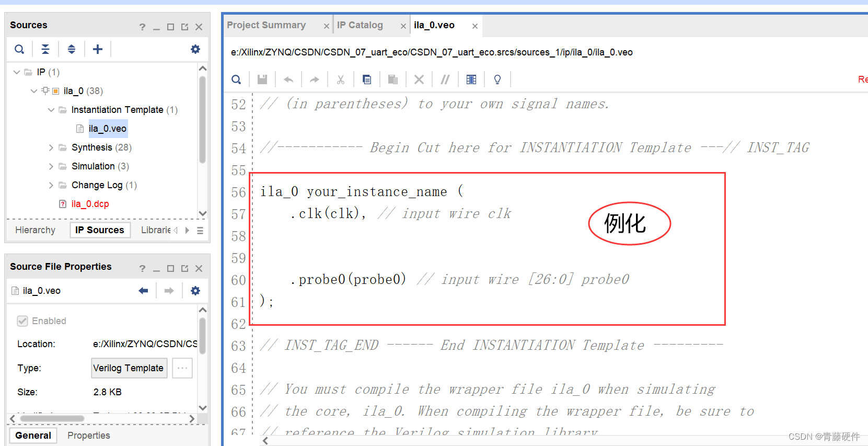Expand the Synthesis (28) folder
The image size is (868, 446).
pyautogui.click(x=51, y=147)
